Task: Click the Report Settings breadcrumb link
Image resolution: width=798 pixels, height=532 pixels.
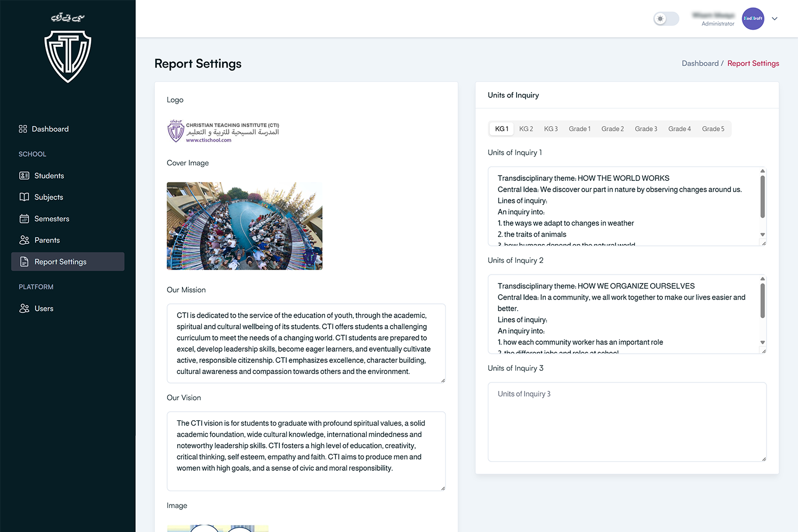Action: pyautogui.click(x=753, y=63)
